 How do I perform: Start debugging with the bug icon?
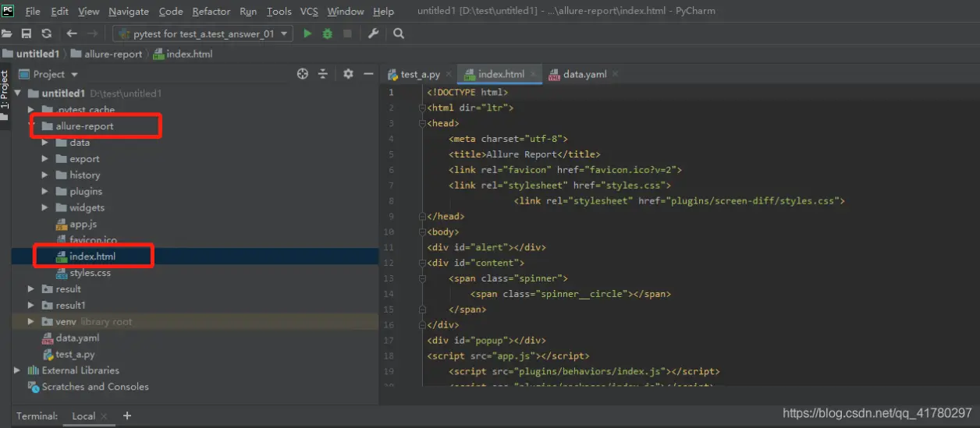pyautogui.click(x=328, y=34)
